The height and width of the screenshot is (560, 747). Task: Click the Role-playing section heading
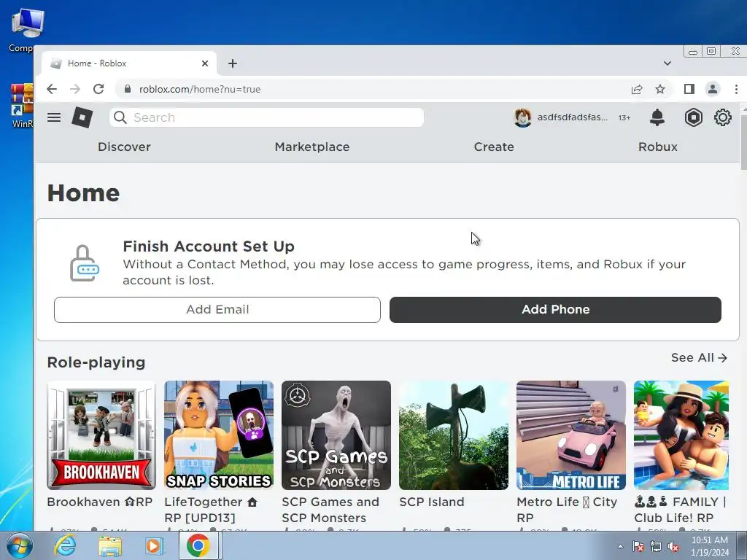point(96,362)
